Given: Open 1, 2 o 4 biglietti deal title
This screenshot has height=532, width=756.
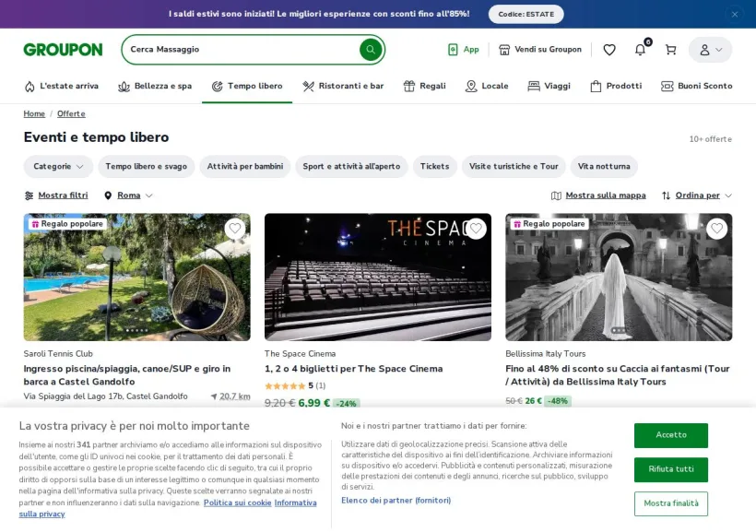Looking at the screenshot, I should click(x=353, y=369).
